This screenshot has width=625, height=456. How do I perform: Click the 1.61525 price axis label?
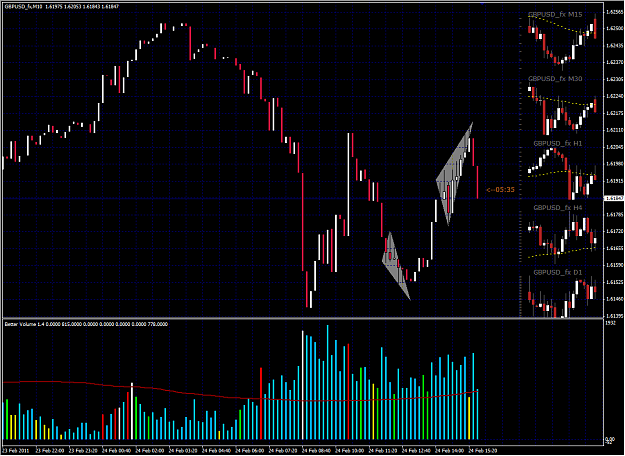tap(614, 282)
